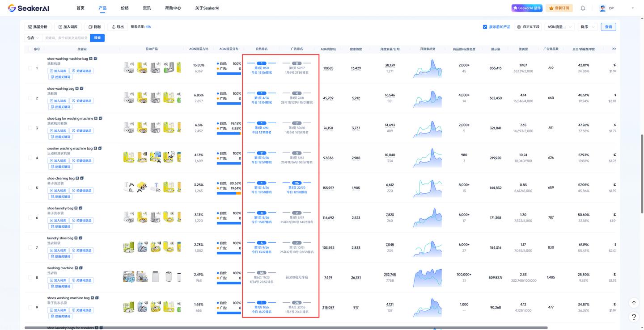The width and height of the screenshot is (644, 330).
Task: Open the 帮助中心 menu item
Action: tap(173, 8)
